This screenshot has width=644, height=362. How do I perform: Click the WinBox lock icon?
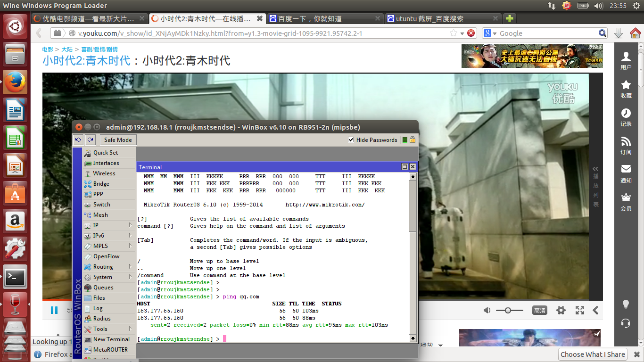pos(412,140)
